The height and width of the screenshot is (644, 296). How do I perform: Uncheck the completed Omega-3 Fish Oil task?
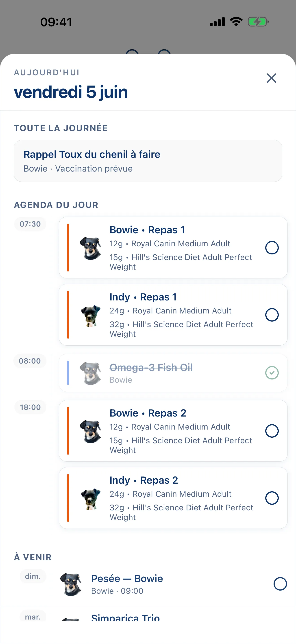click(272, 373)
